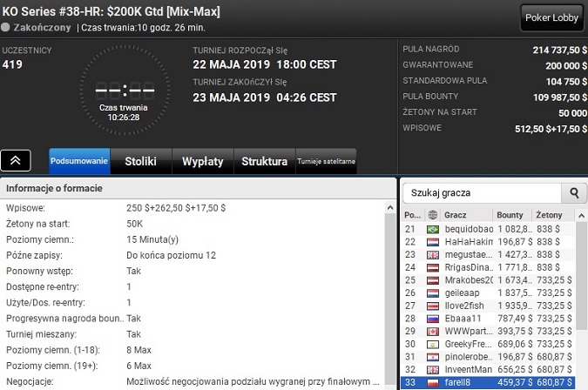Click the grey status dot beside Zakończony
The height and width of the screenshot is (390, 588).
[5, 27]
